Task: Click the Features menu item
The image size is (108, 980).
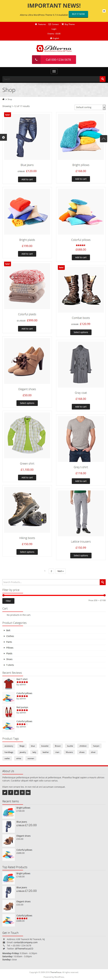Action: coord(40,24)
